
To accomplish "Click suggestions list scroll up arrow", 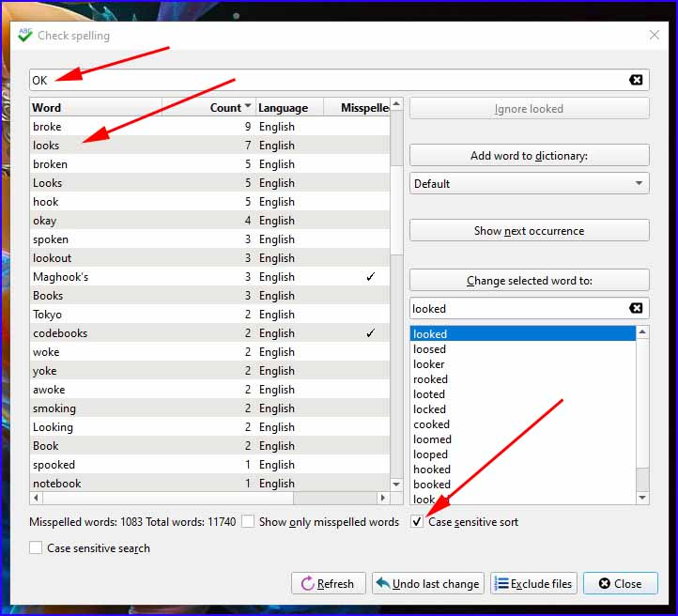I will point(642,332).
